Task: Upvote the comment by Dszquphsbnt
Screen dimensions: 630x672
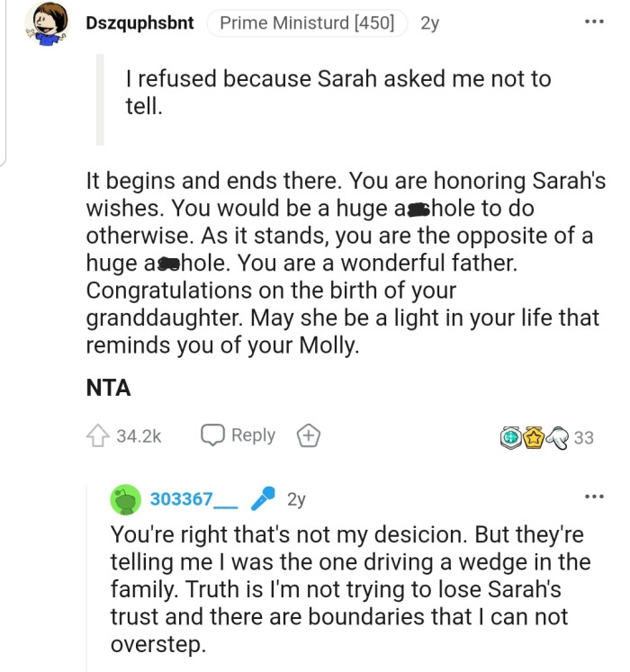Action: coord(97,436)
